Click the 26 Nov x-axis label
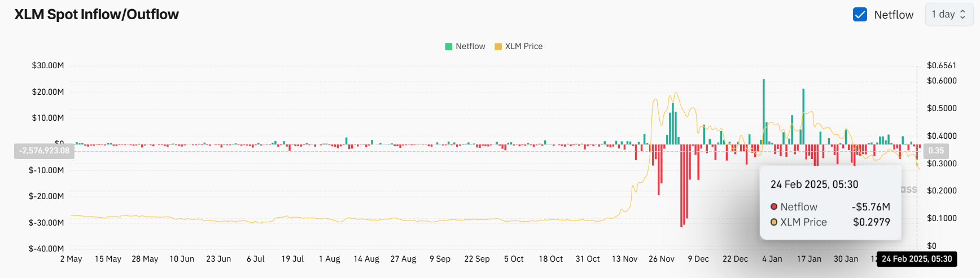 [x=661, y=259]
